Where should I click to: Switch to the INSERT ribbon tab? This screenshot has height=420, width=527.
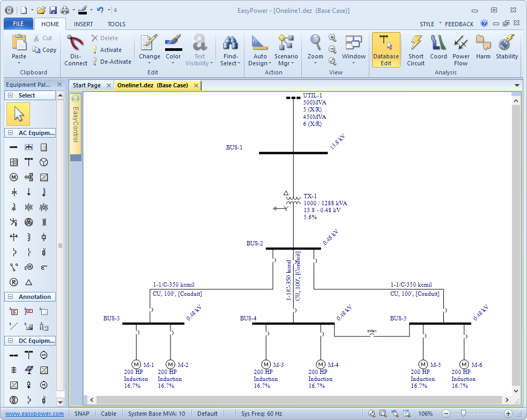[x=83, y=24]
